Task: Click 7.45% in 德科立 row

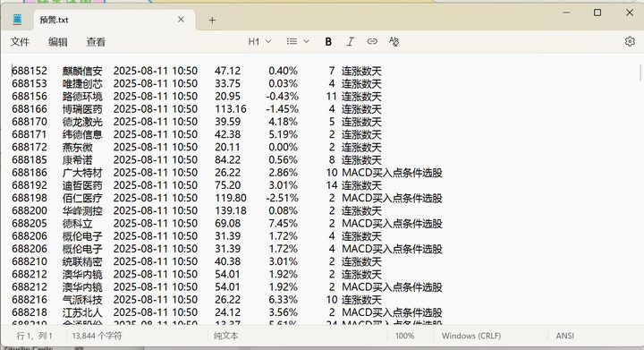Action: pos(283,224)
